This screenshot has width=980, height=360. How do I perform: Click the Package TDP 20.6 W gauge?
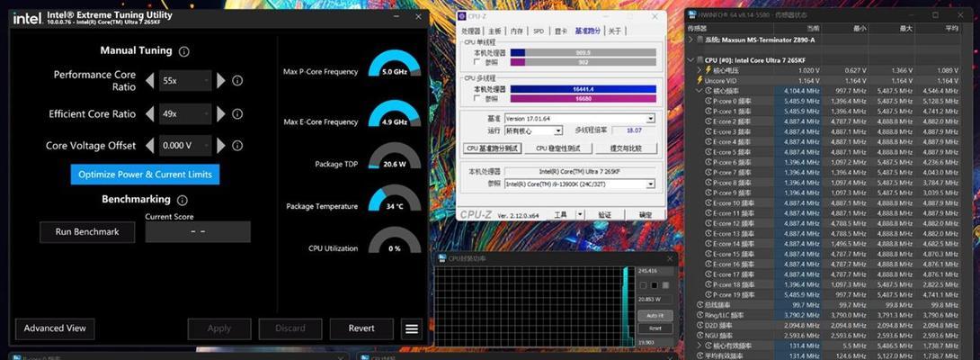tap(395, 156)
